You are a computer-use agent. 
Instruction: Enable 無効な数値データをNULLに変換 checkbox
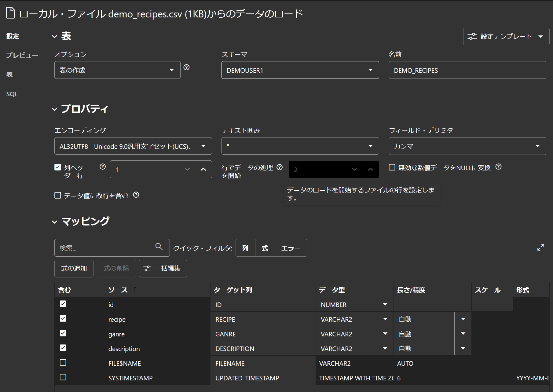point(392,167)
